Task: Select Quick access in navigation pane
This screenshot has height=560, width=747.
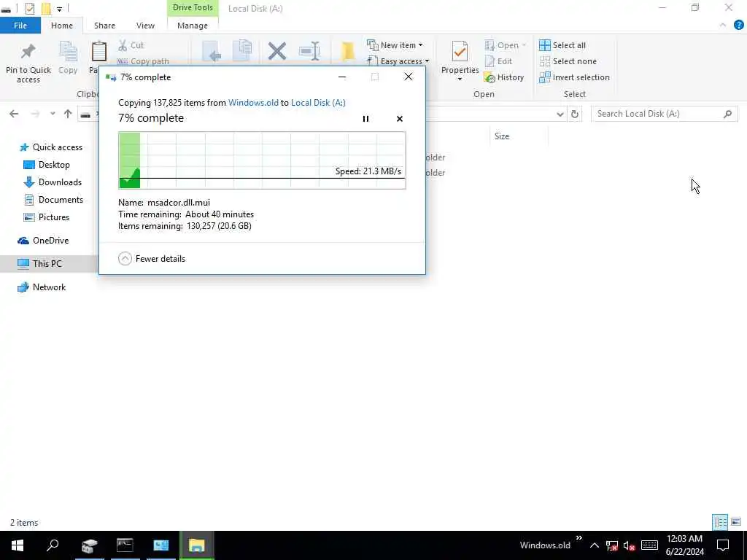Action: [51, 147]
